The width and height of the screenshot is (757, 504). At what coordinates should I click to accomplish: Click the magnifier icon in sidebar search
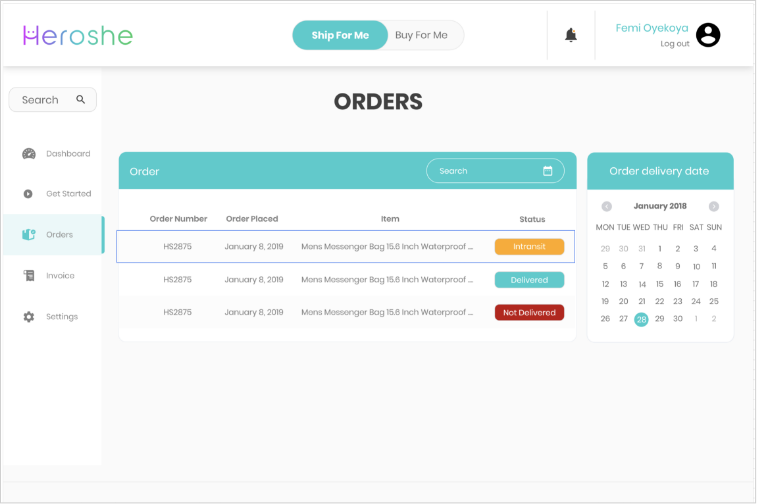click(81, 99)
